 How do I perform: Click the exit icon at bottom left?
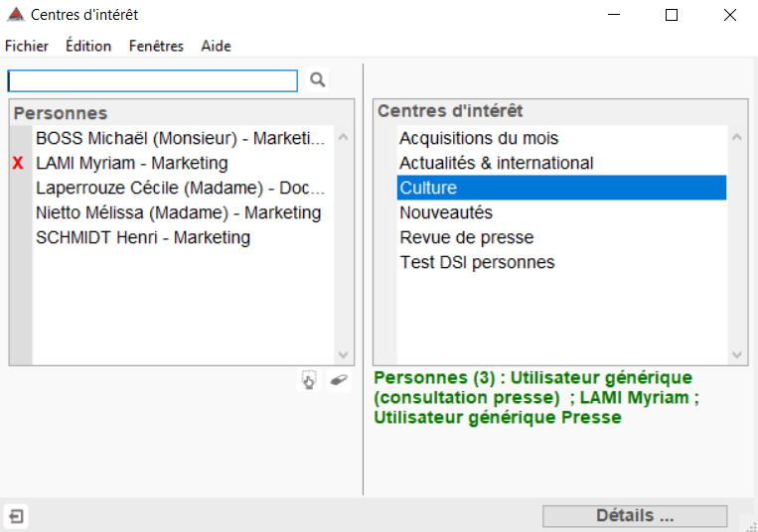16,516
